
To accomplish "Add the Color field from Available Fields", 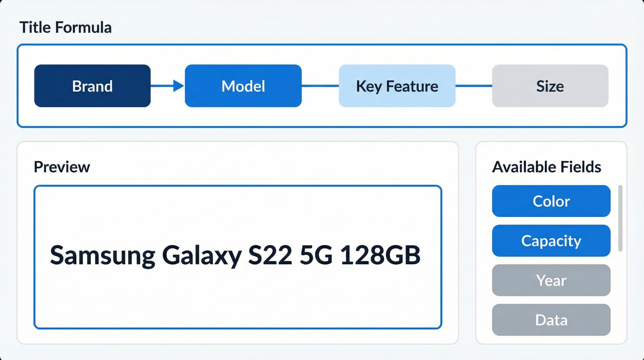I will pyautogui.click(x=551, y=201).
